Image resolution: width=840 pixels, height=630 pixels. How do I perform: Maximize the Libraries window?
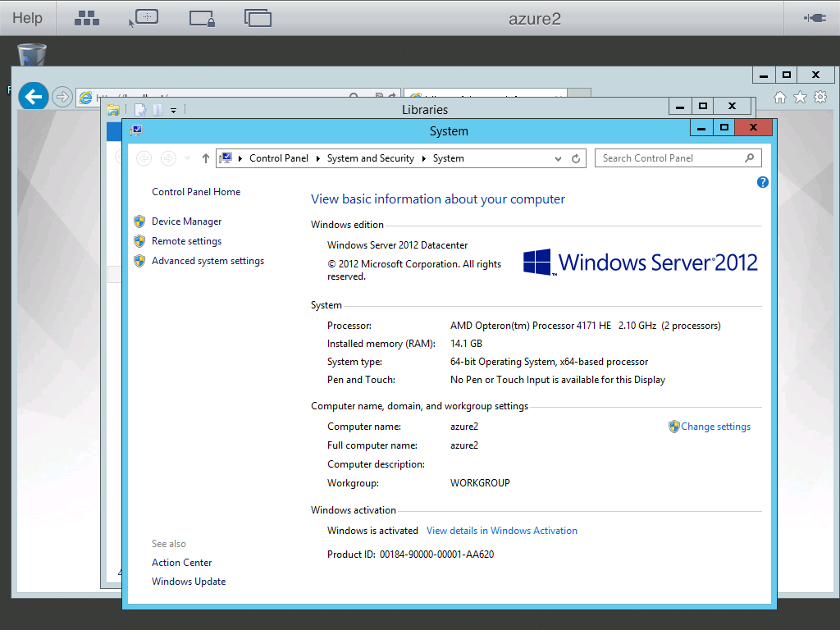703,107
